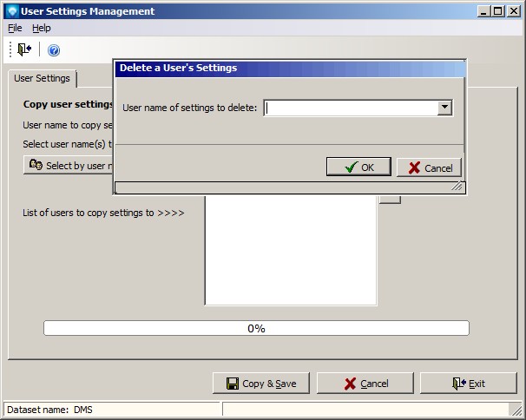Screen dimensions: 526x420
Task: Maximize the User Settings Management window
Action: click(498, 11)
